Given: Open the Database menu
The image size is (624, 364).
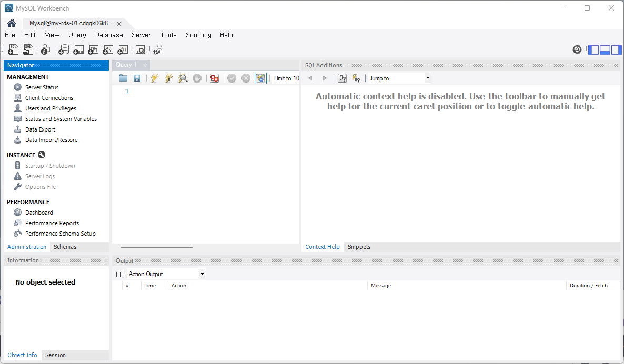Looking at the screenshot, I should pyautogui.click(x=108, y=35).
